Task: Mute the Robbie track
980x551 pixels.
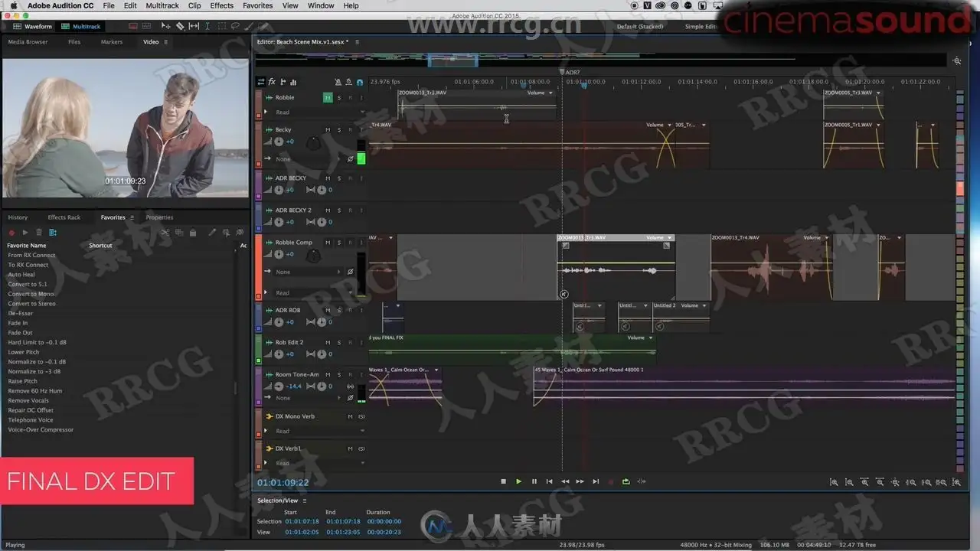Action: [328, 97]
